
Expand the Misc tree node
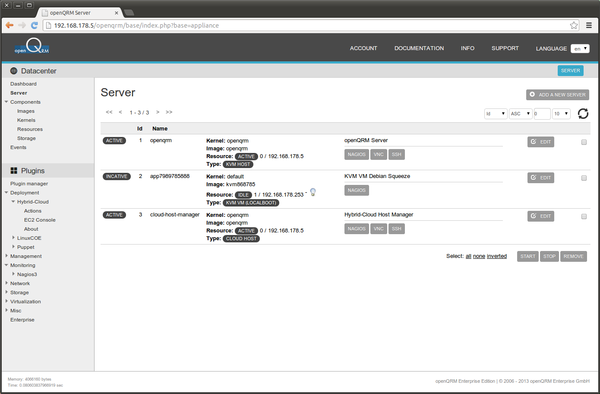6,310
